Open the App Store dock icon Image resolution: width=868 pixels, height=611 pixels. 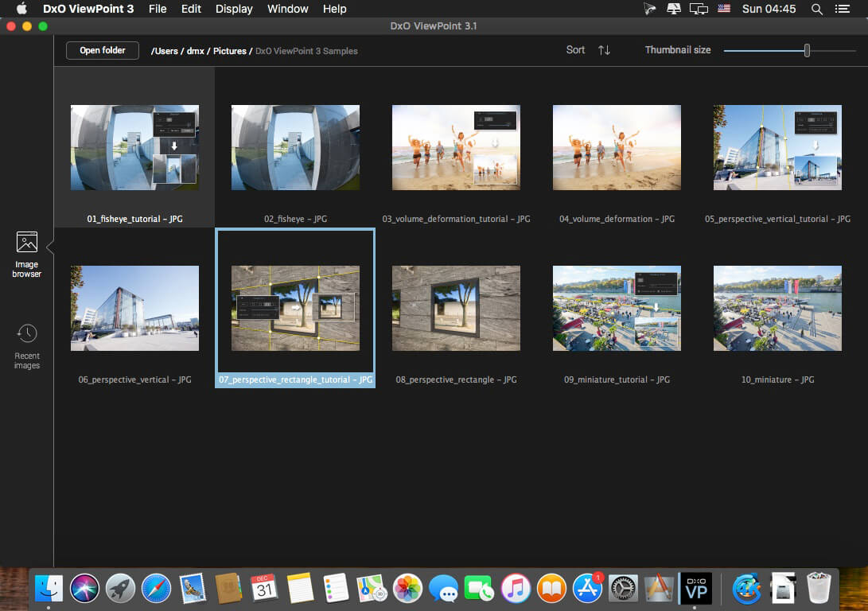click(588, 589)
